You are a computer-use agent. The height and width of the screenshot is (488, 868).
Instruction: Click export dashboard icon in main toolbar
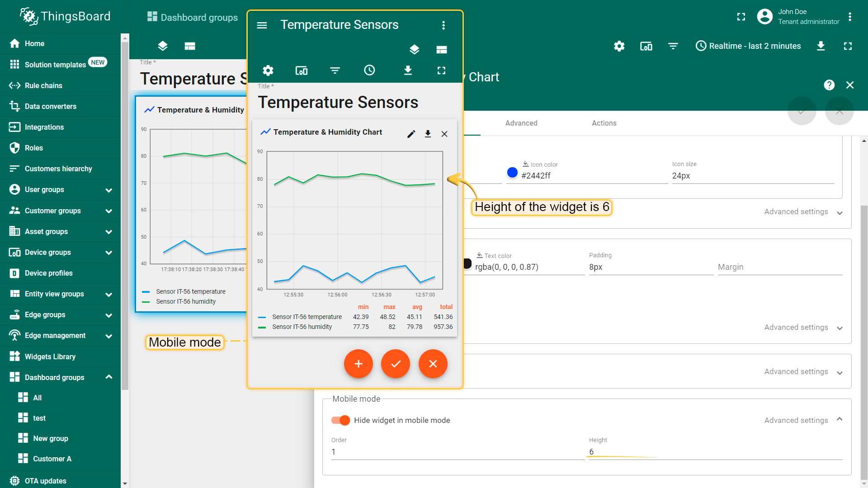[821, 46]
